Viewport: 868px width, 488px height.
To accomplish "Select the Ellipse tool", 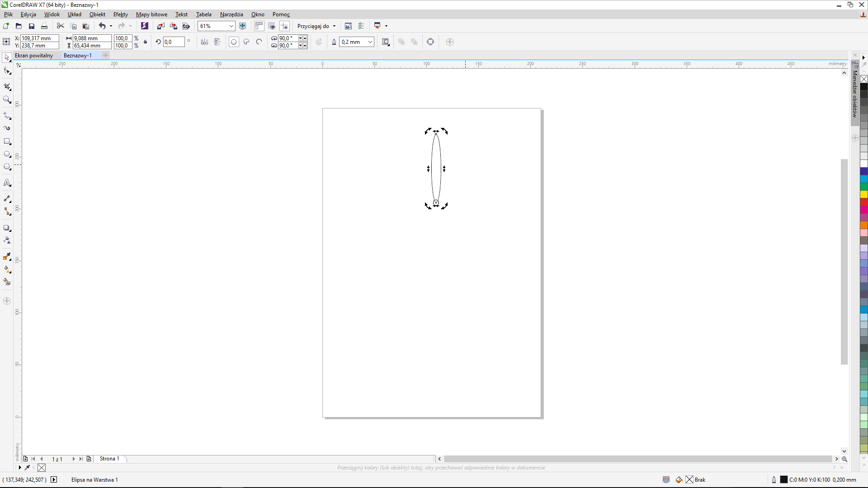I will point(7,154).
